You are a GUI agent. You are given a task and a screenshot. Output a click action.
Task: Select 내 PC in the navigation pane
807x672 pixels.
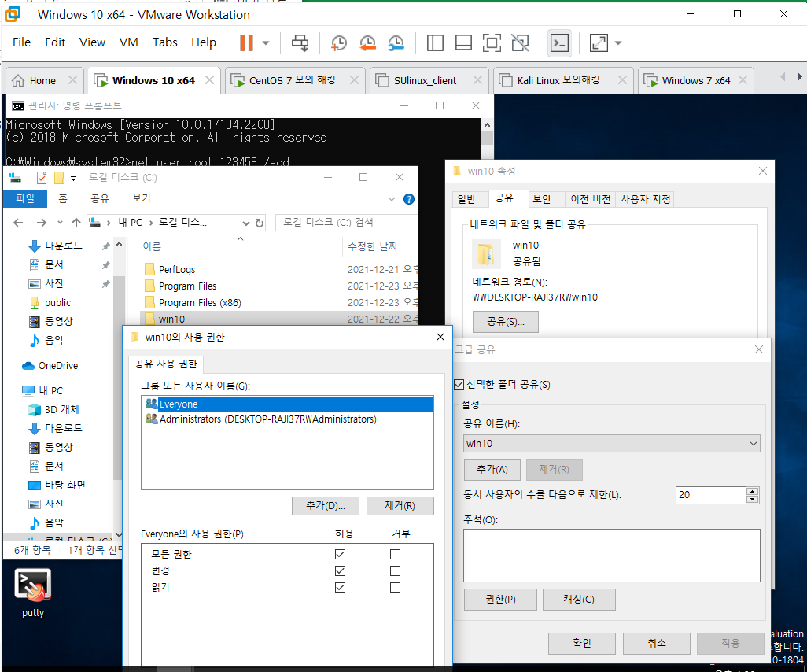(x=42, y=390)
